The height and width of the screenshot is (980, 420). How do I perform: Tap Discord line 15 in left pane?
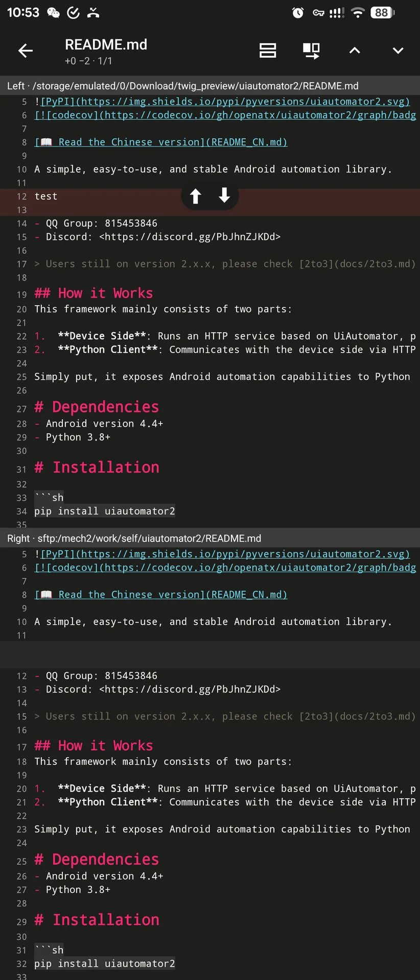(157, 237)
